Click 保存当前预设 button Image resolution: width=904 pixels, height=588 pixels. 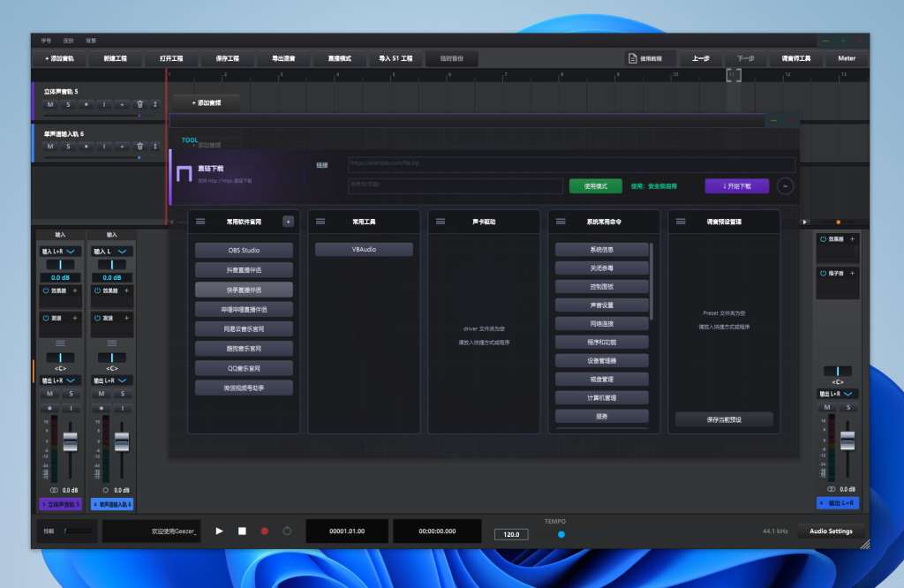724,419
